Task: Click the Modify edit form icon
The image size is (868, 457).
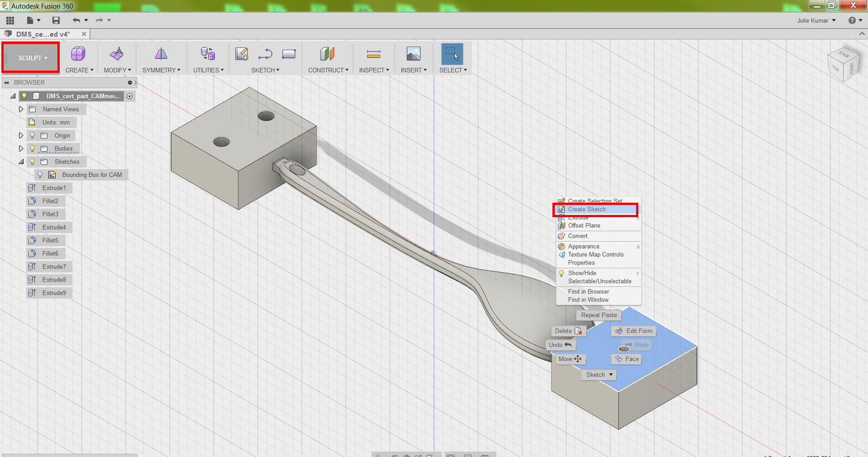Action: 117,54
